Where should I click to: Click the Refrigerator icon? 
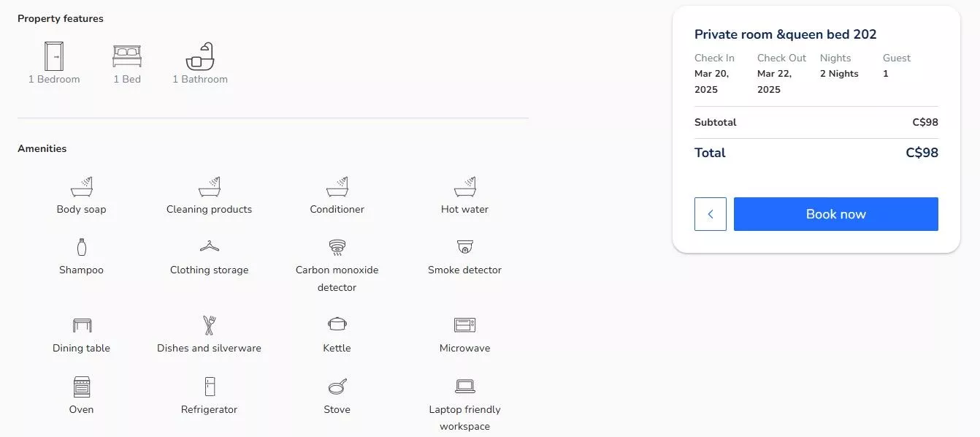click(x=210, y=387)
